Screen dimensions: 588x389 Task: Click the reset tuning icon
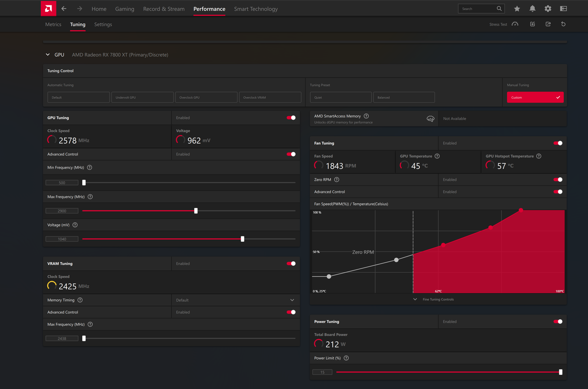[563, 24]
